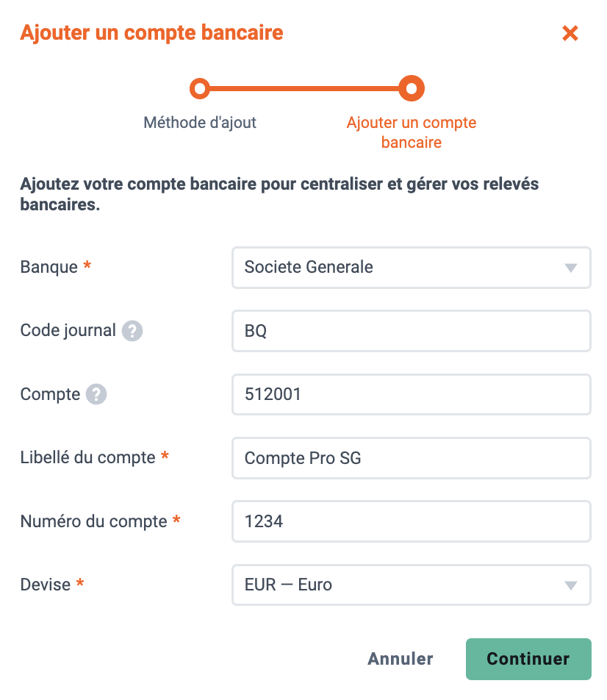The image size is (607, 700).
Task: Click the Méthode d'ajout step circle
Action: [199, 88]
